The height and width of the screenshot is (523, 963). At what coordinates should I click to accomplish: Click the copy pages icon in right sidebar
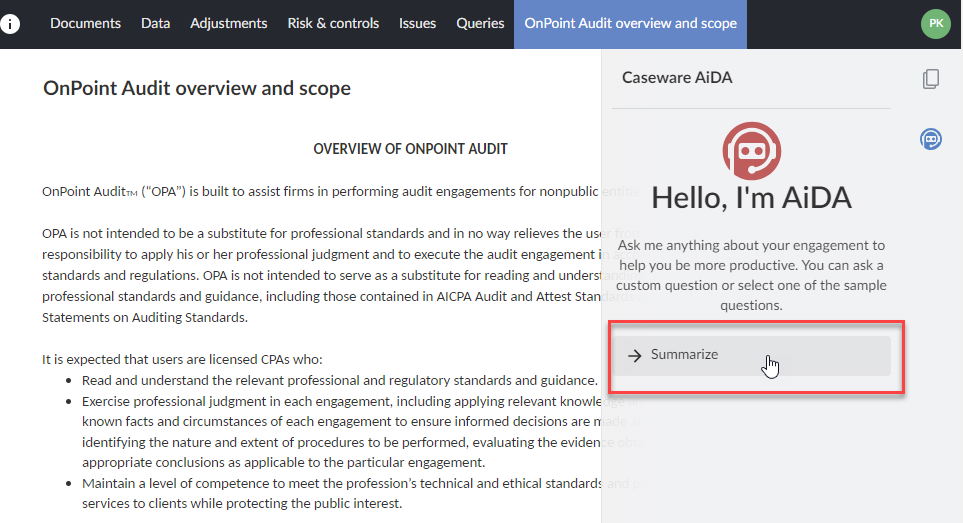point(931,79)
